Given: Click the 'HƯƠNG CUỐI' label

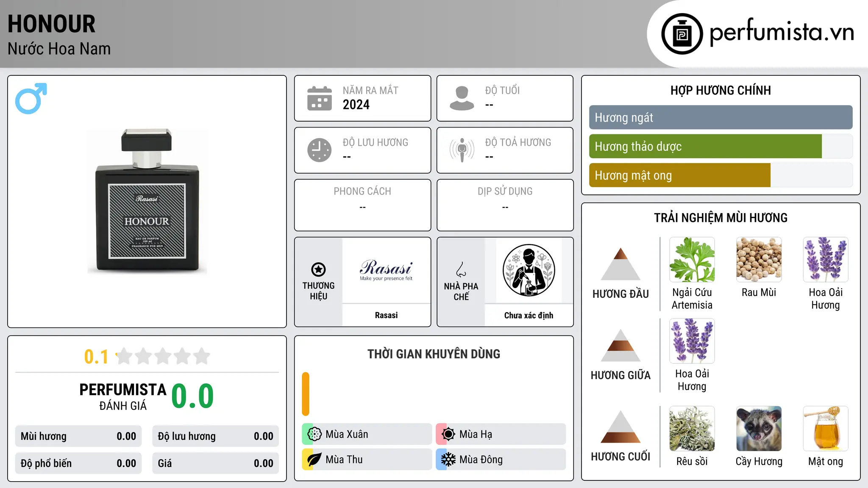Looking at the screenshot, I should point(620,457).
